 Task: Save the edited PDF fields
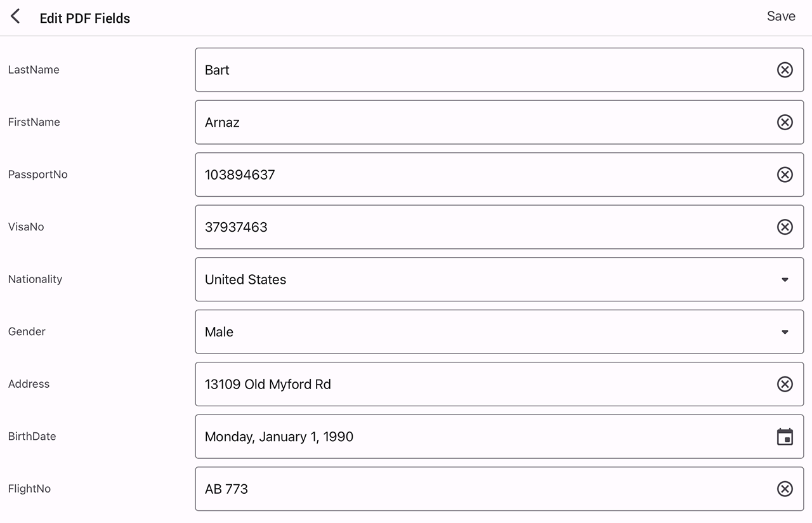781,16
